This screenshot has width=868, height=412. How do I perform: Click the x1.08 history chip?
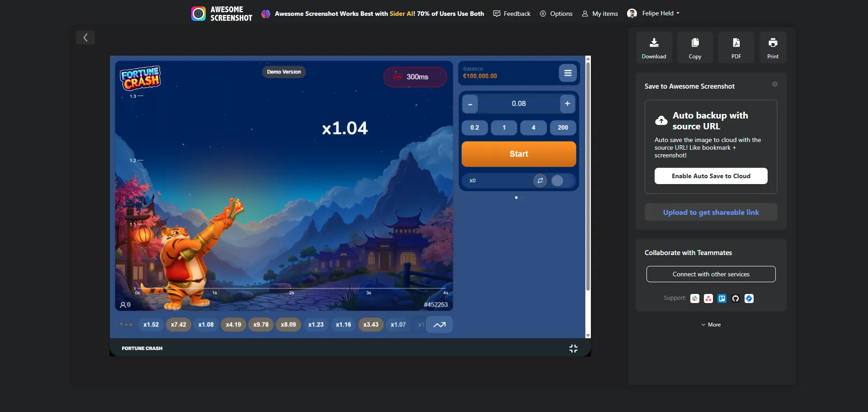(x=206, y=325)
